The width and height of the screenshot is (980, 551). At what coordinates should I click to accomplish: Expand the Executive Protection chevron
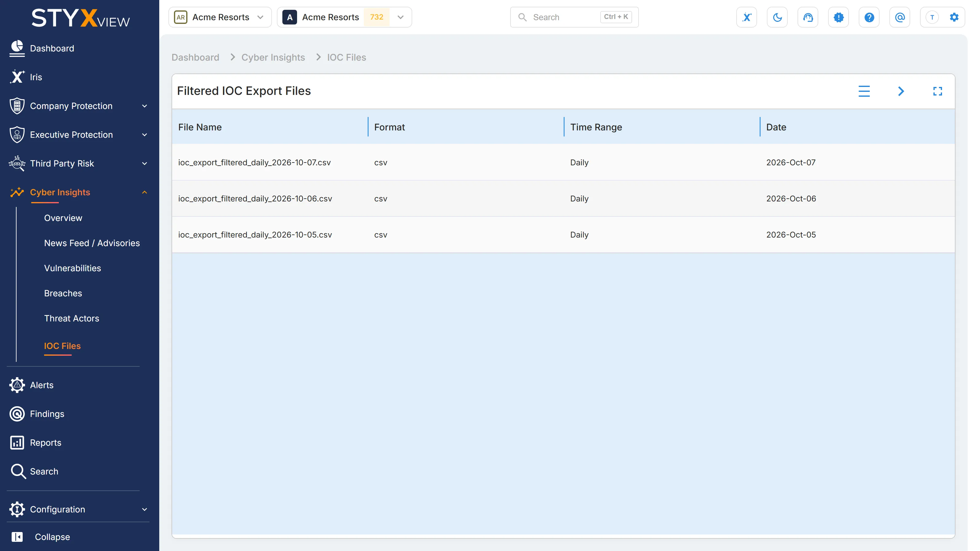145,135
